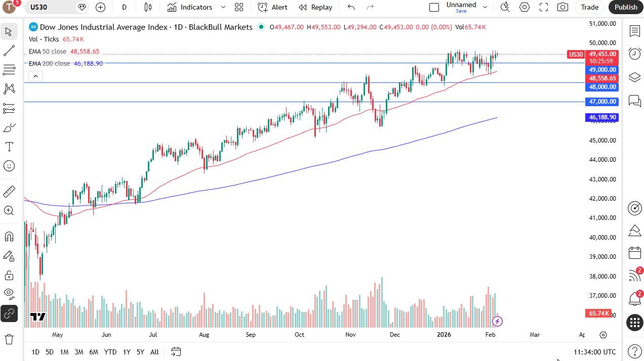This screenshot has height=361, width=644.
Task: Create a new Alert
Action: click(x=272, y=7)
